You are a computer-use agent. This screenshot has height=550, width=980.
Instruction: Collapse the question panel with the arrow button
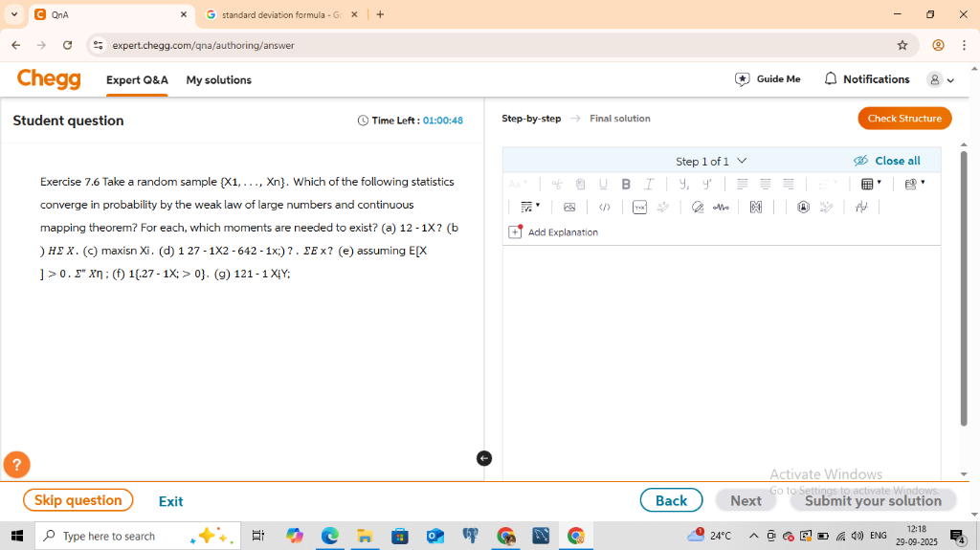[x=483, y=458]
